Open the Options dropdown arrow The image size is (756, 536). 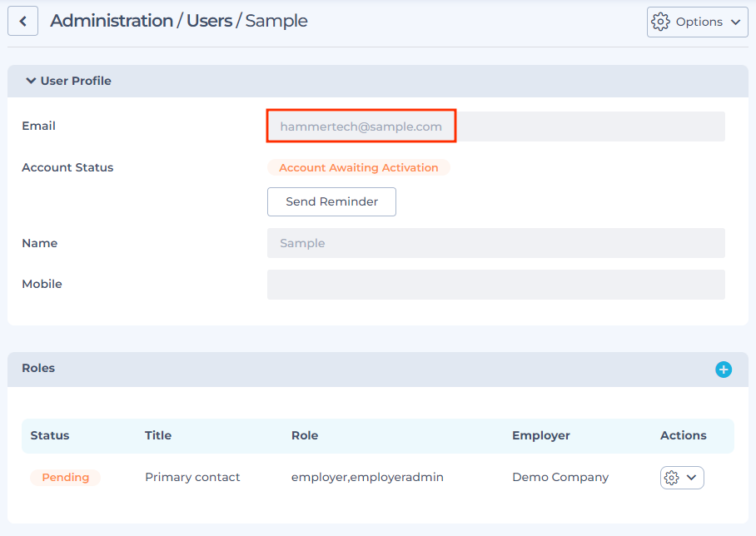click(x=736, y=22)
